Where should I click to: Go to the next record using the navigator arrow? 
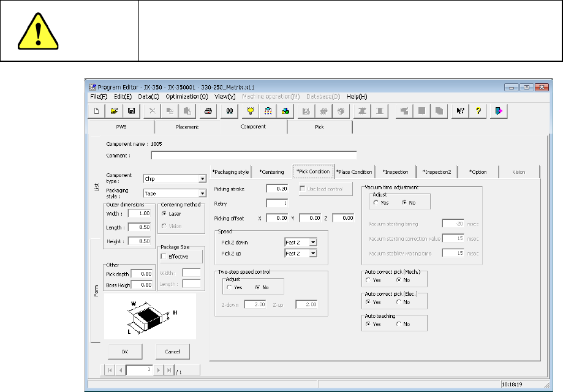(159, 370)
